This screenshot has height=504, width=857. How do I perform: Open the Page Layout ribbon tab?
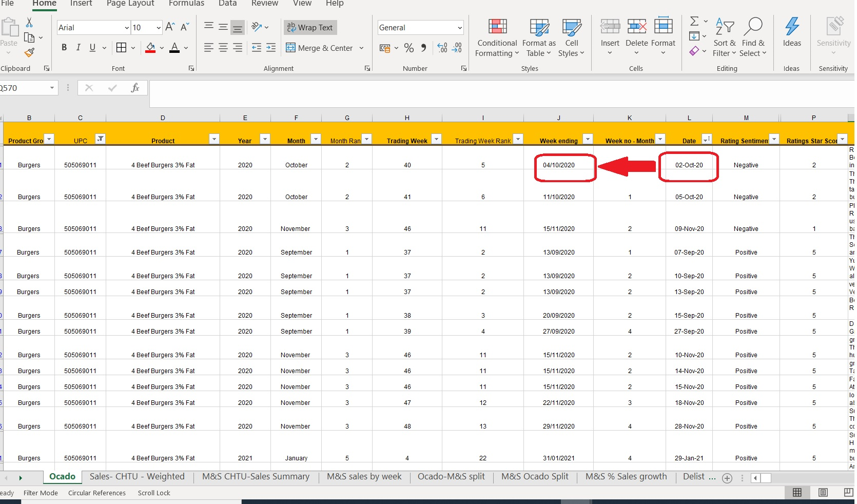[x=130, y=4]
